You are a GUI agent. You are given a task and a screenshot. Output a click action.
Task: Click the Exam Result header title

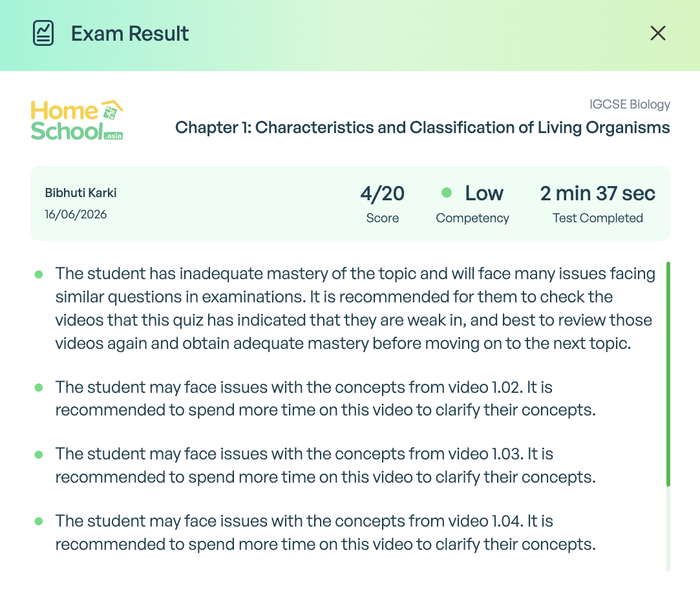130,34
